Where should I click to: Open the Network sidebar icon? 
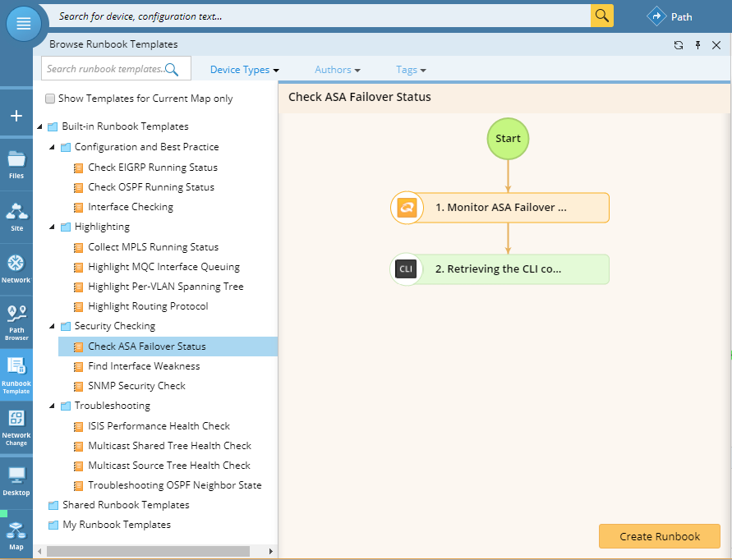(x=16, y=269)
